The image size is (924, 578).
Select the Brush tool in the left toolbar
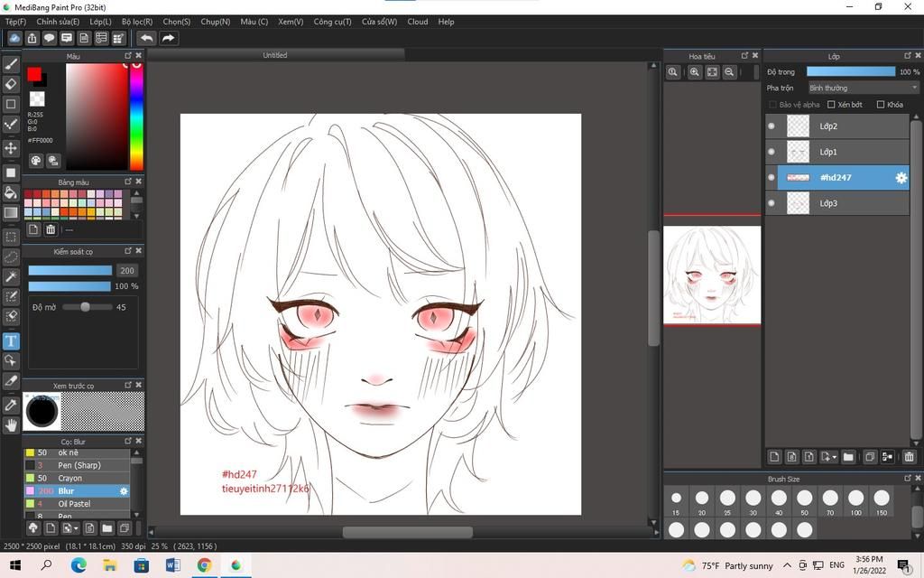[x=11, y=64]
